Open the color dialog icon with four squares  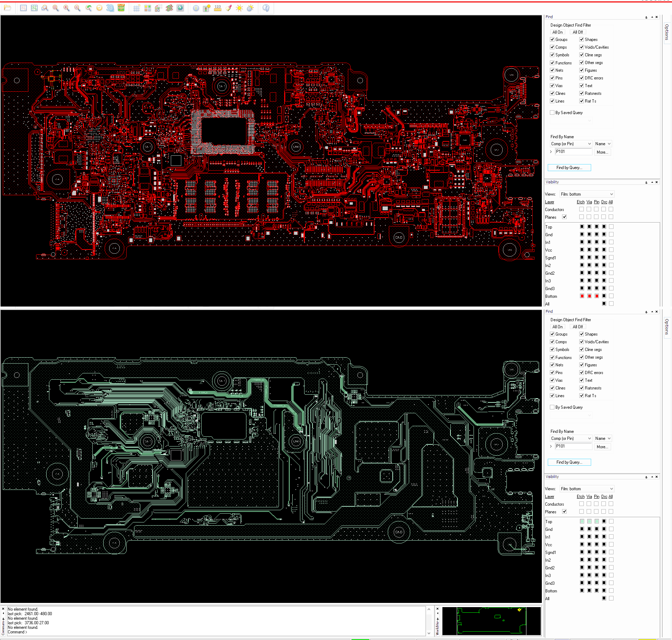(x=147, y=8)
